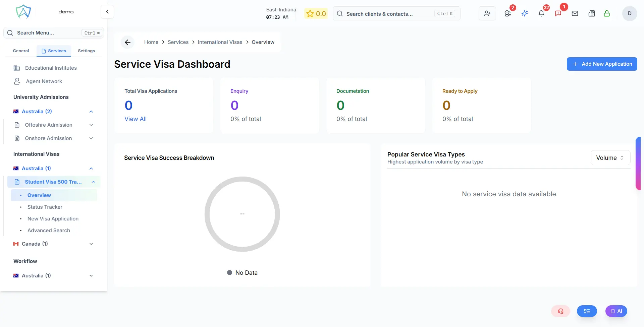Expand the Canada (1) visa section
The height and width of the screenshot is (327, 644).
[91, 244]
